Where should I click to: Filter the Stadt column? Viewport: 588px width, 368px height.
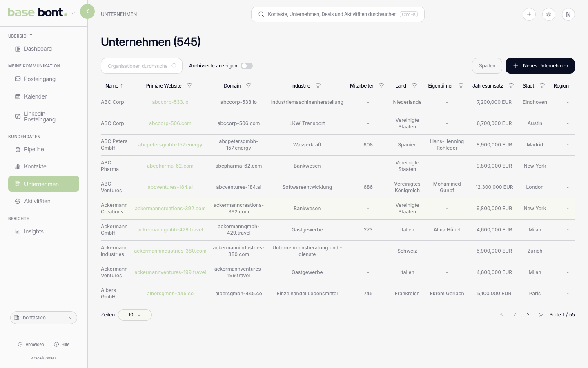(542, 86)
